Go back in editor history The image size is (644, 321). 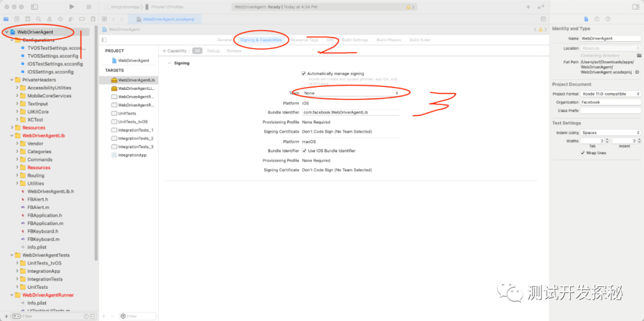(x=114, y=19)
